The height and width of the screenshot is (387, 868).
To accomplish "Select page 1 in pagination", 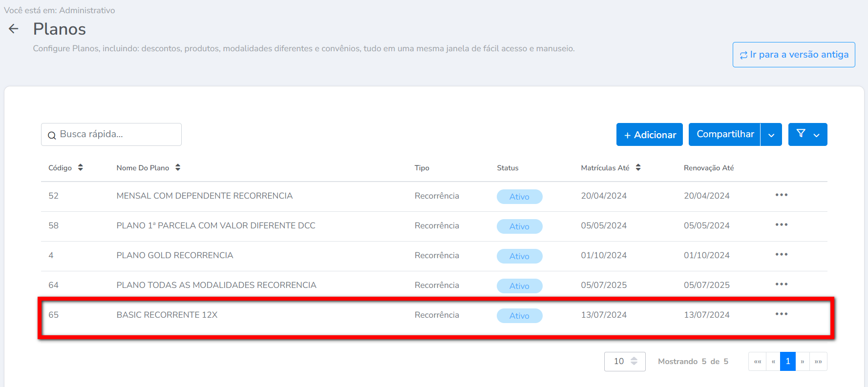I will click(x=787, y=362).
